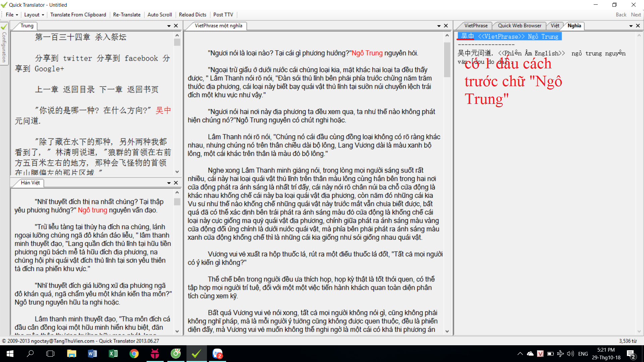
Task: Close the Hán Việt panel
Action: pyautogui.click(x=176, y=183)
